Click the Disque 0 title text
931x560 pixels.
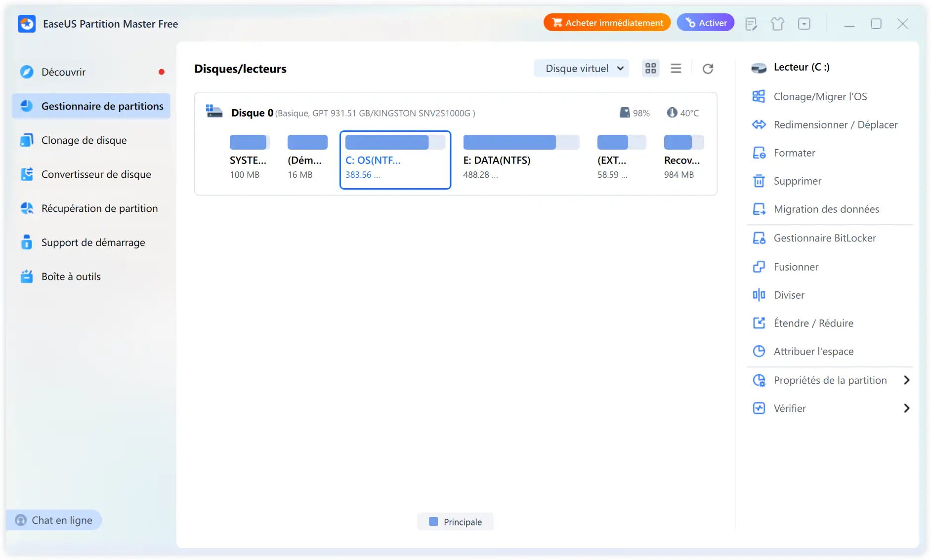click(252, 113)
